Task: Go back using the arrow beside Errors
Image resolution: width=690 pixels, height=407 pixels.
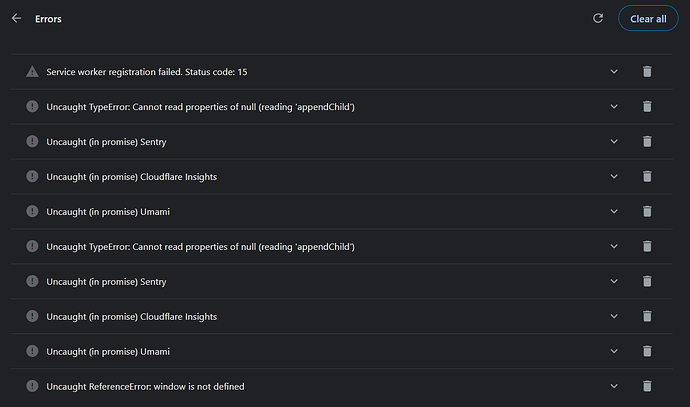Action: click(16, 18)
